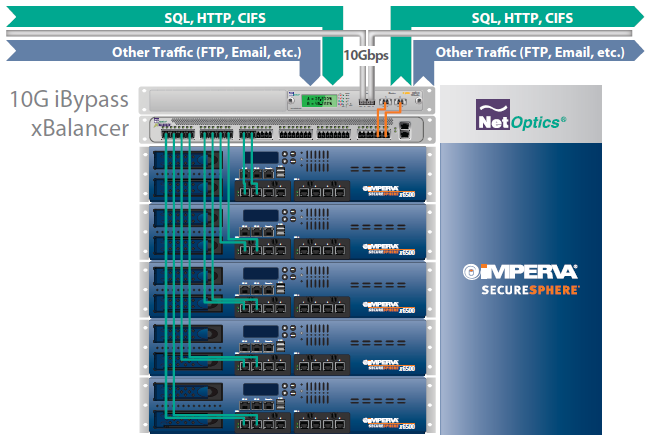This screenshot has width=651, height=440.
Task: Select the stacked port pair at xBalancer's right end
Action: [x=405, y=130]
